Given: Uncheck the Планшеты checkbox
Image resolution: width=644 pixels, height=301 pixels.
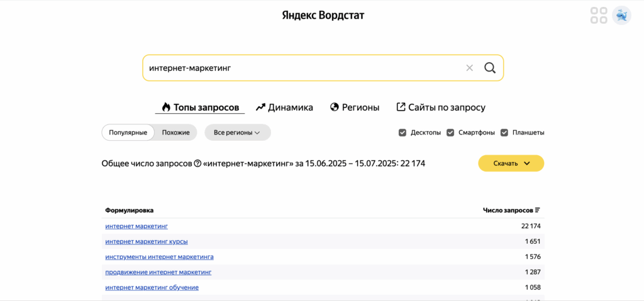Looking at the screenshot, I should pos(504,133).
